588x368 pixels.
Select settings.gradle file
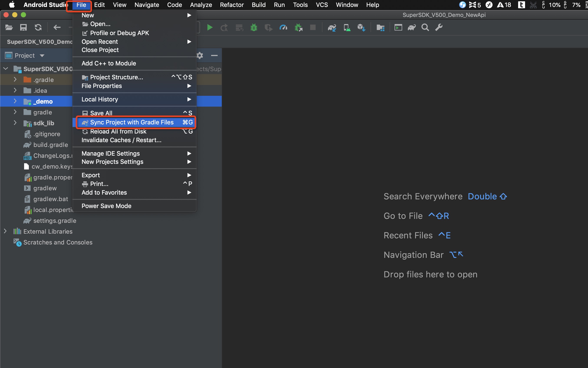coord(50,220)
